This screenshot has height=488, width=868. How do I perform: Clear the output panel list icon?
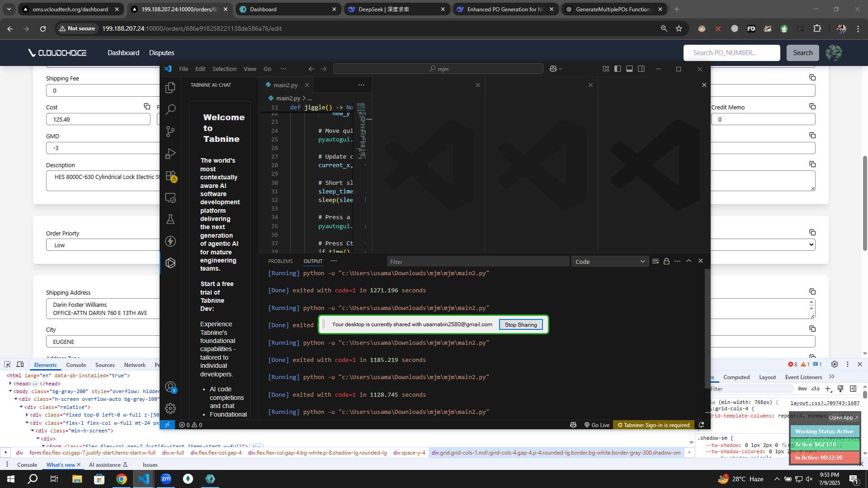[656, 261]
